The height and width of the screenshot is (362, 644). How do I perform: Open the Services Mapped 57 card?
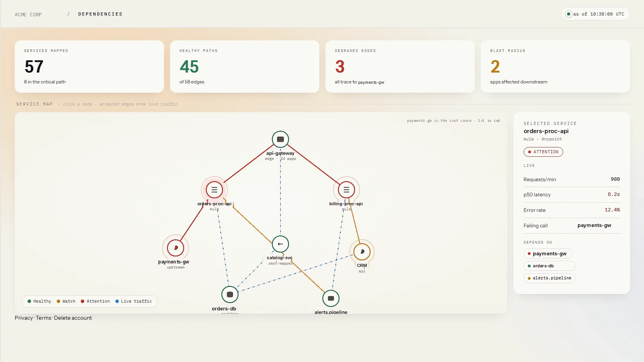pos(89,67)
